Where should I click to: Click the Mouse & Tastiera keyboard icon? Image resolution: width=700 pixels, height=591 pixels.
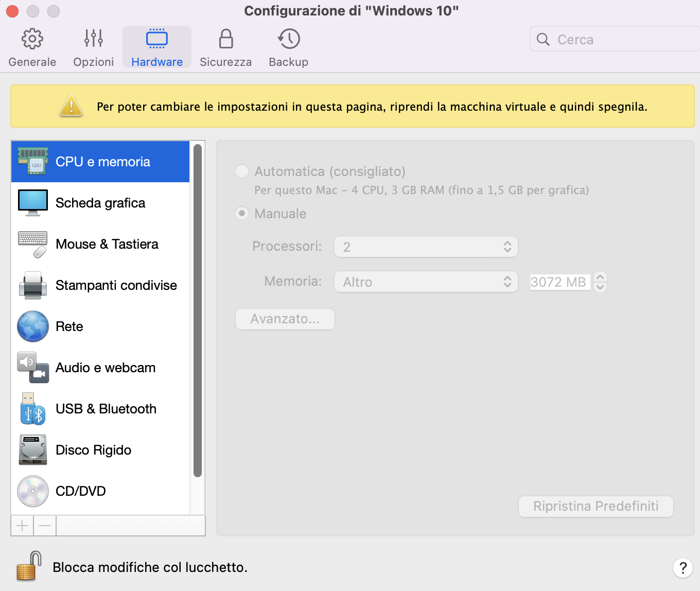click(33, 244)
